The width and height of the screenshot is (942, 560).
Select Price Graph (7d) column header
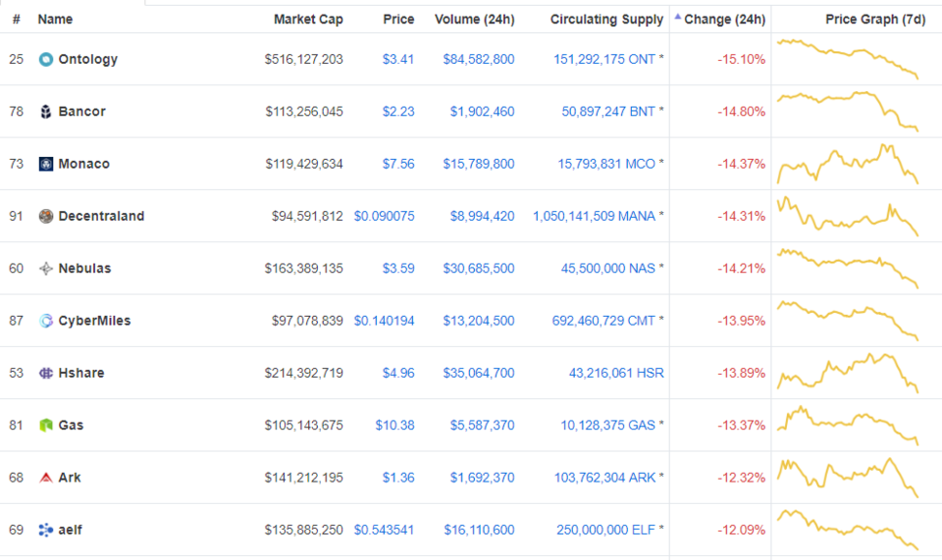tap(875, 20)
